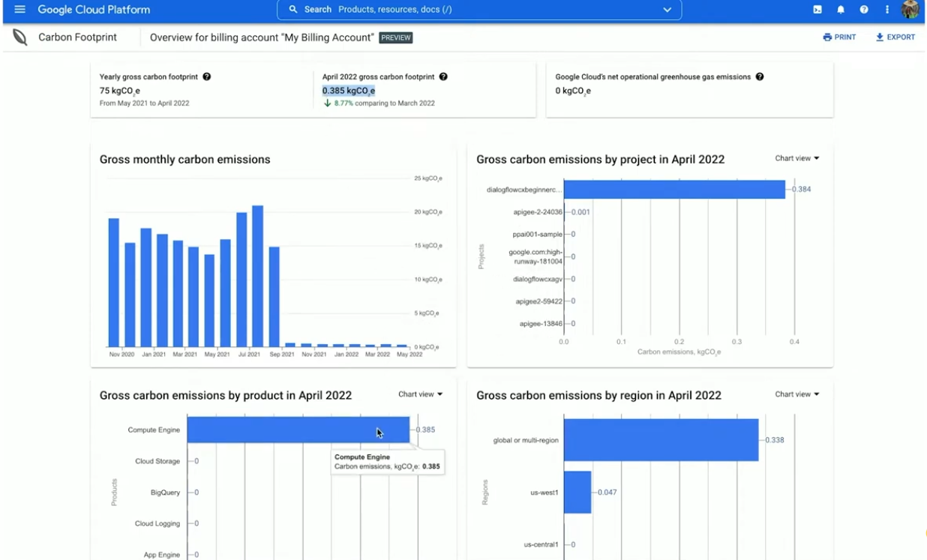927x560 pixels.
Task: Open Chart view dropdown for emissions by project
Action: pyautogui.click(x=797, y=158)
